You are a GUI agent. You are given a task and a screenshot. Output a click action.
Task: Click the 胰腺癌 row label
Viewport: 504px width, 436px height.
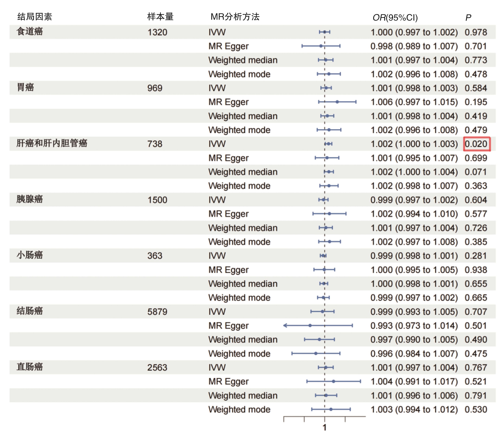pos(30,199)
